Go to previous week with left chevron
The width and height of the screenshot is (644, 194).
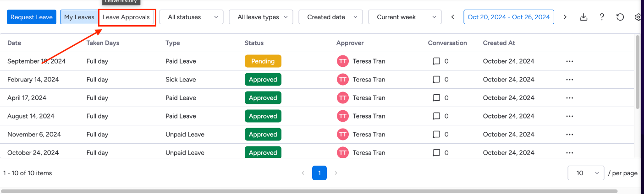tap(453, 17)
